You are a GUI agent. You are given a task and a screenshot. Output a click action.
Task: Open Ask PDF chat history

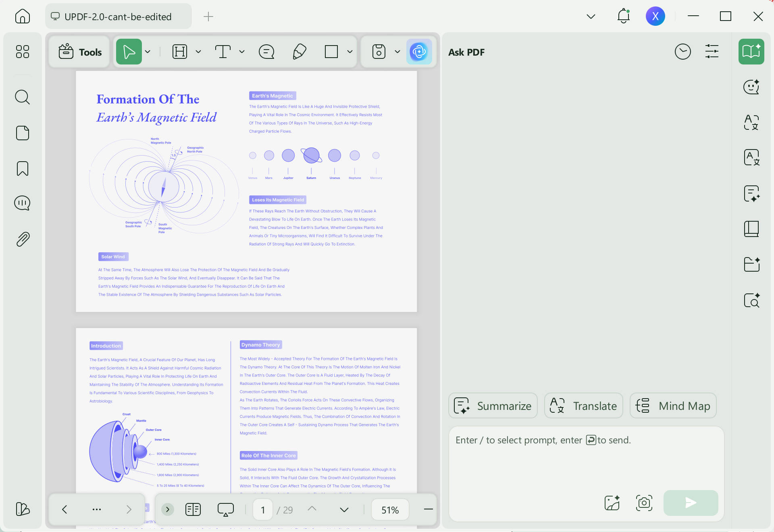682,52
